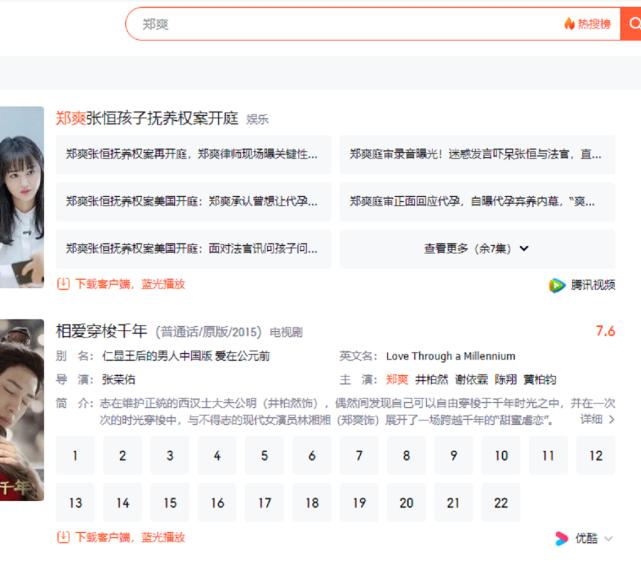This screenshot has height=568, width=641.
Task: Click the 优酷 Youku logo icon
Action: coord(561,538)
